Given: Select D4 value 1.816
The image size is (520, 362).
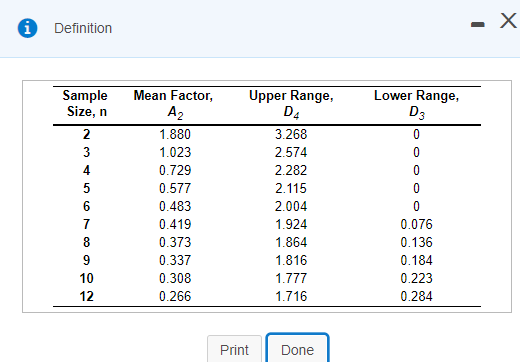Looking at the screenshot, I should click(291, 261).
